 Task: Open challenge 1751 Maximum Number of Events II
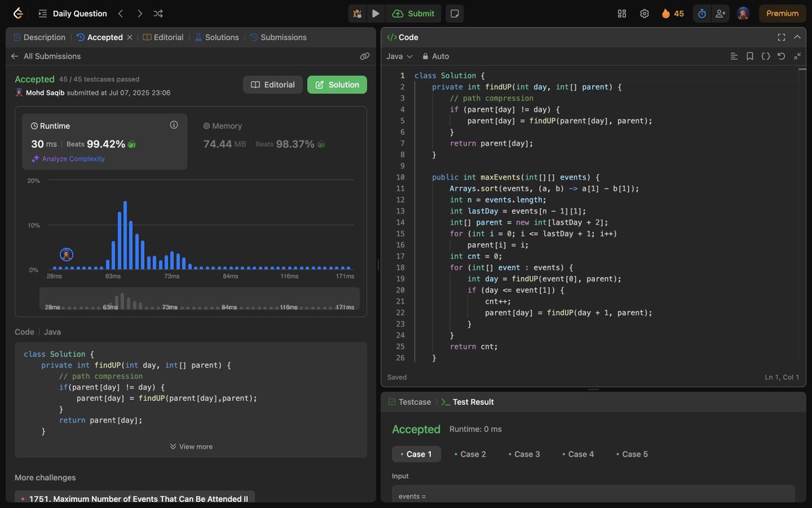135,499
